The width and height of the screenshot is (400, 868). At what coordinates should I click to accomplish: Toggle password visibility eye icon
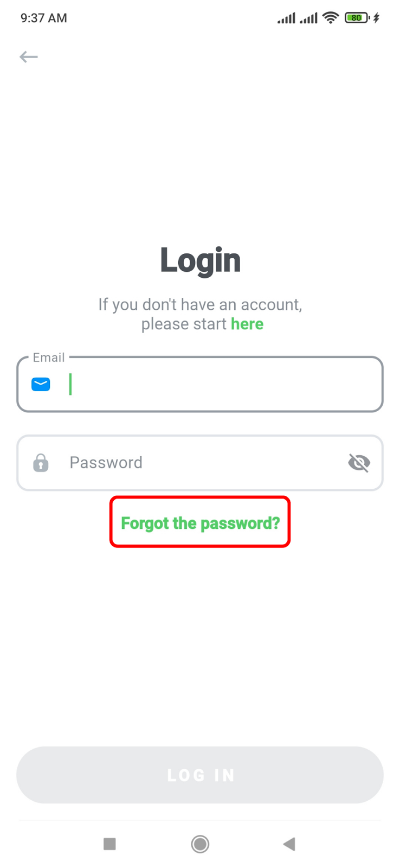point(359,463)
